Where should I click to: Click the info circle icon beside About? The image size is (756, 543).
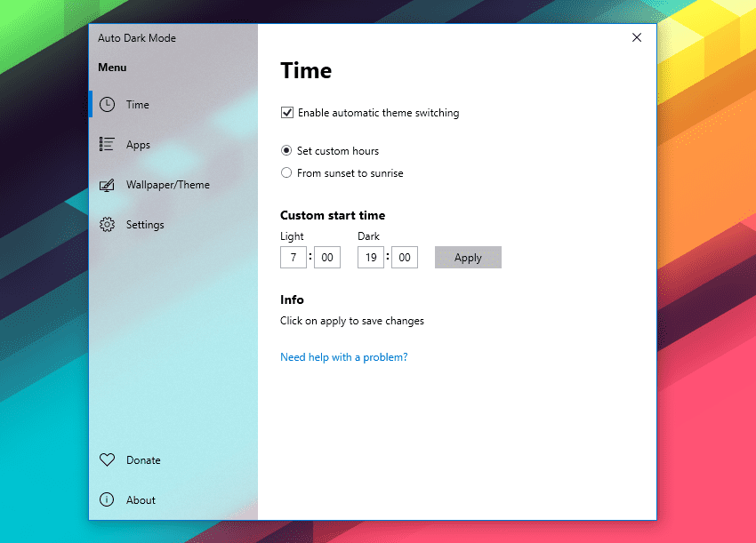[107, 499]
